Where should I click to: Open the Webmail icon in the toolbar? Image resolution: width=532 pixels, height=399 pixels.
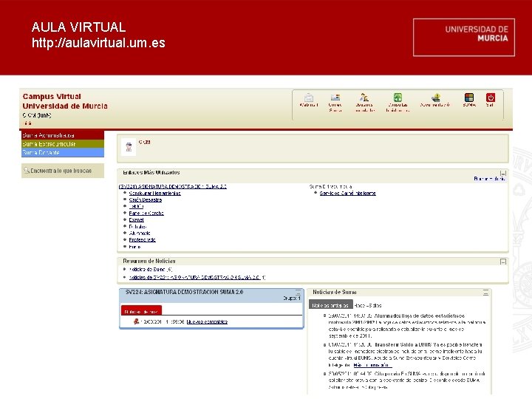[x=309, y=98]
